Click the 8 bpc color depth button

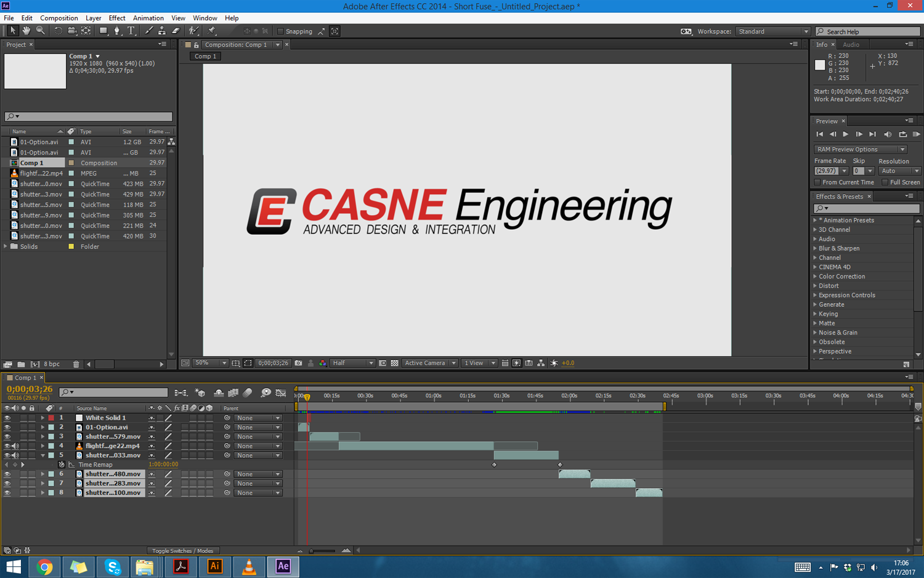tap(52, 364)
